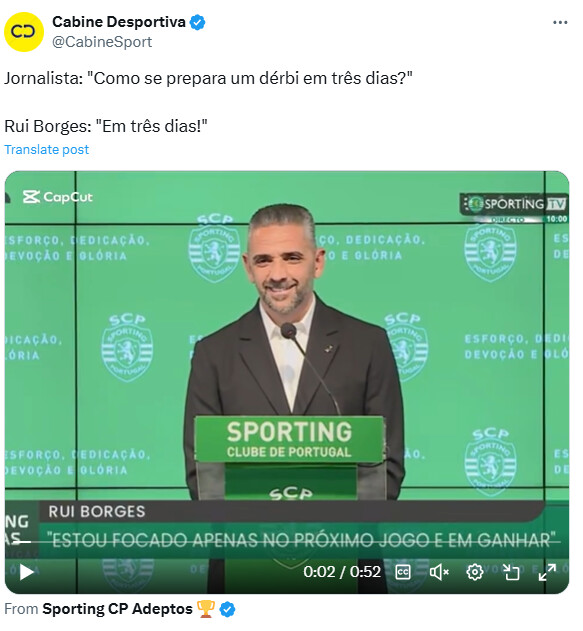This screenshot has width=583, height=631.
Task: Expand video to fullscreen
Action: (x=547, y=572)
